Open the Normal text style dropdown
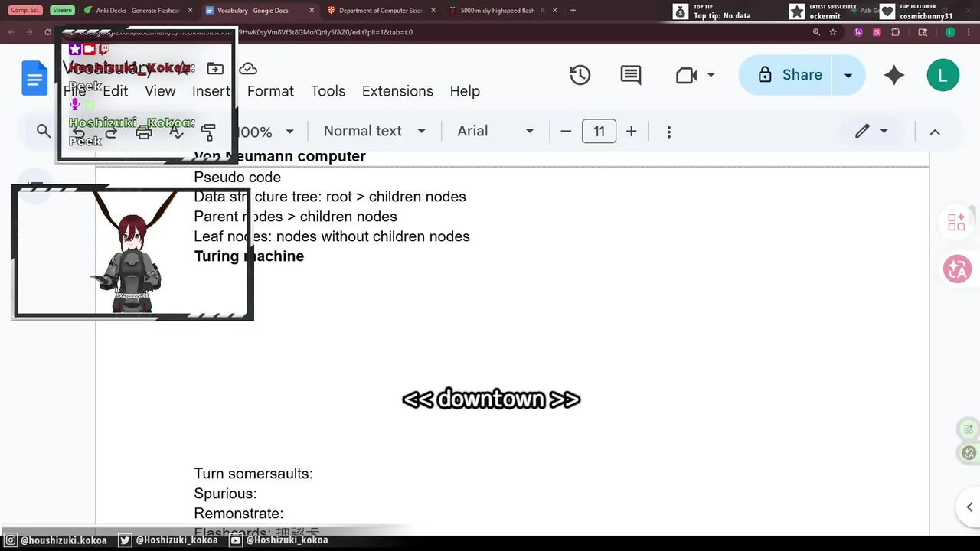The image size is (980, 551). [x=374, y=131]
